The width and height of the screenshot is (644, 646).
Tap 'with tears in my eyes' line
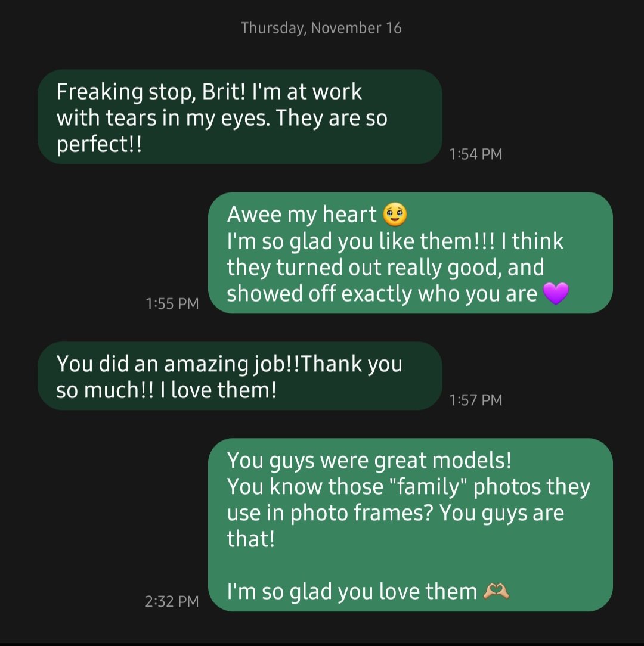tap(163, 118)
